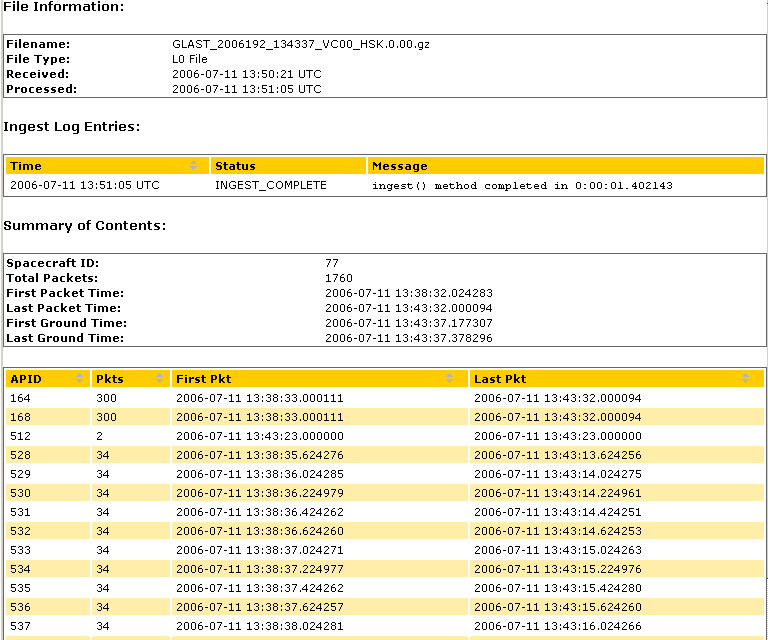Click log entry time 13:51:05 UTC
The width and height of the screenshot is (768, 640).
(x=85, y=185)
